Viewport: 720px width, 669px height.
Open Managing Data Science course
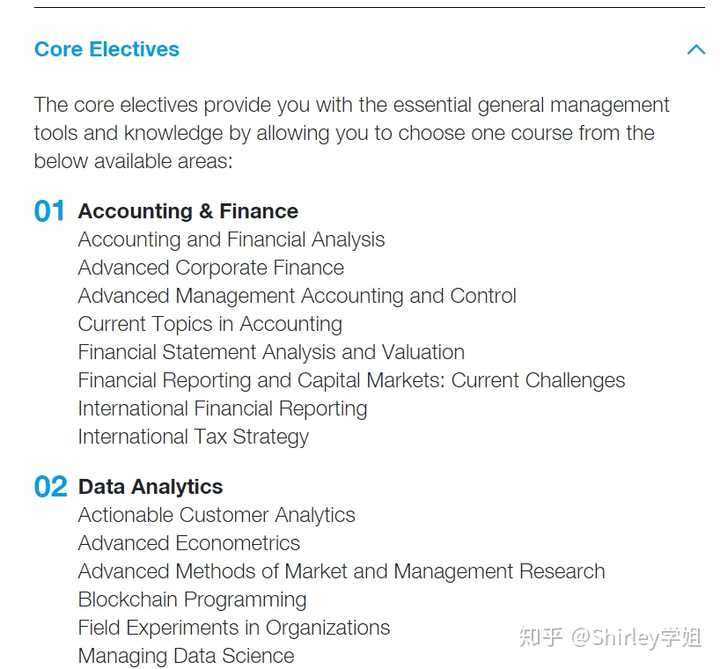click(x=186, y=656)
